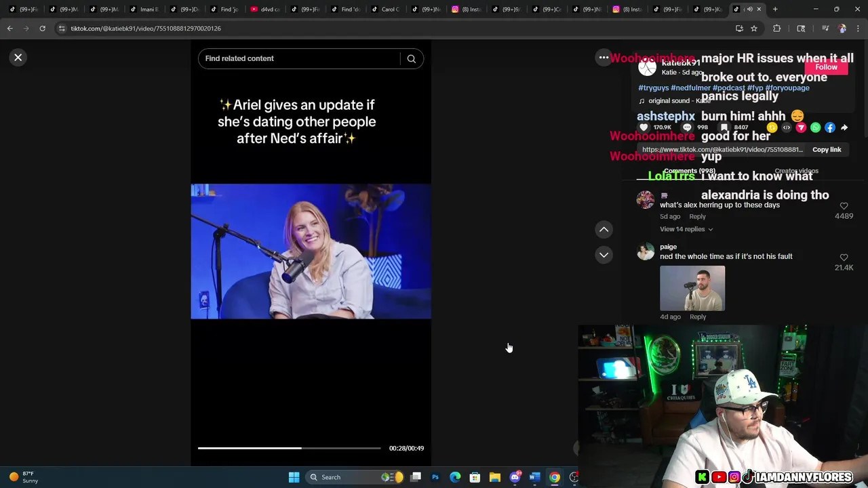Open Microsoft Store from the taskbar
Screen dimensions: 868x488
475,477
